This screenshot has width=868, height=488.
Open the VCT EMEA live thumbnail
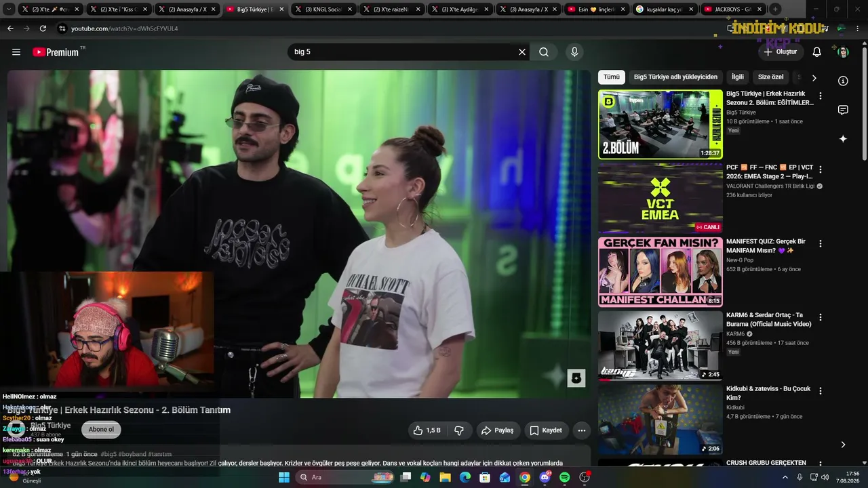[660, 198]
